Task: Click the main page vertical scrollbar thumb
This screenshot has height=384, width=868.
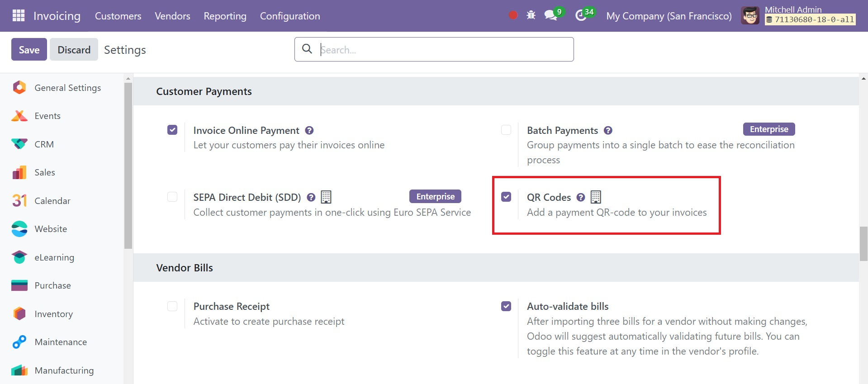Action: point(863,244)
